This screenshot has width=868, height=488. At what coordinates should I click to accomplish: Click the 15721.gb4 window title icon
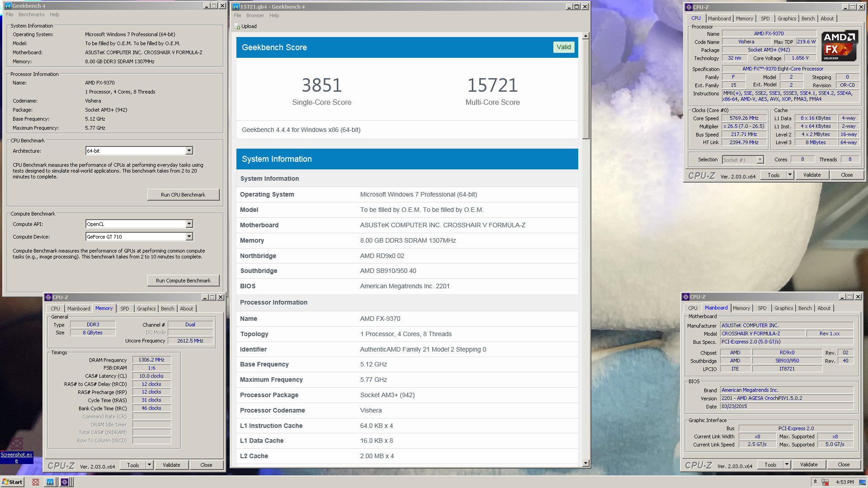[236, 7]
